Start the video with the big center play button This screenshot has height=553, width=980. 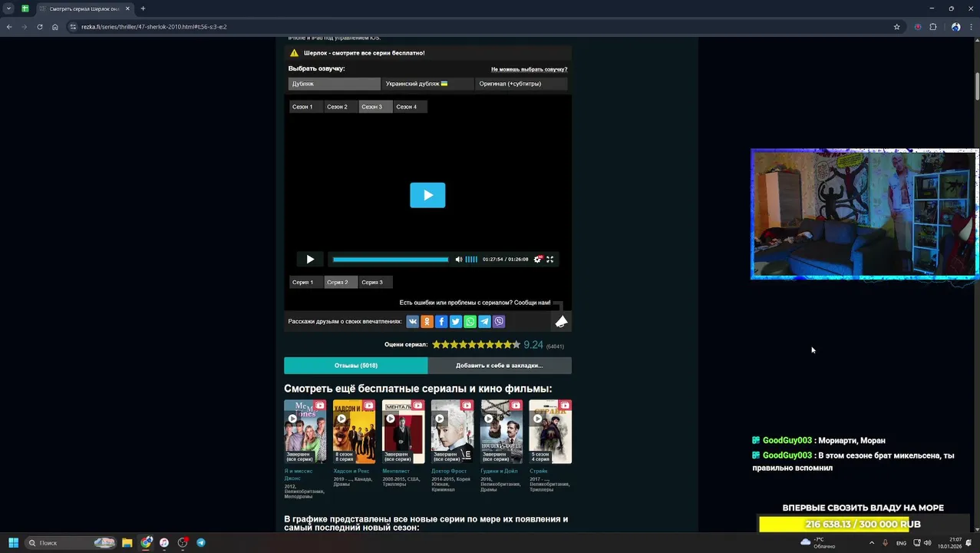click(x=427, y=195)
